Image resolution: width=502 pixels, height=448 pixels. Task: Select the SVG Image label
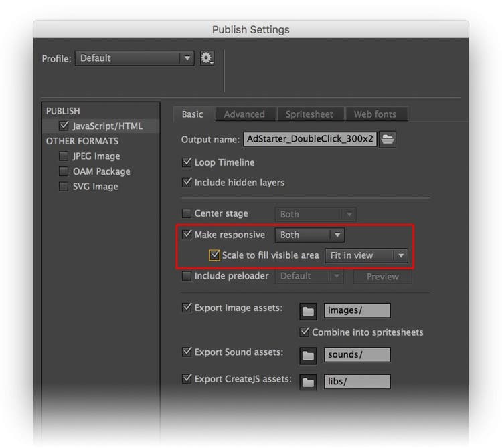click(x=96, y=187)
